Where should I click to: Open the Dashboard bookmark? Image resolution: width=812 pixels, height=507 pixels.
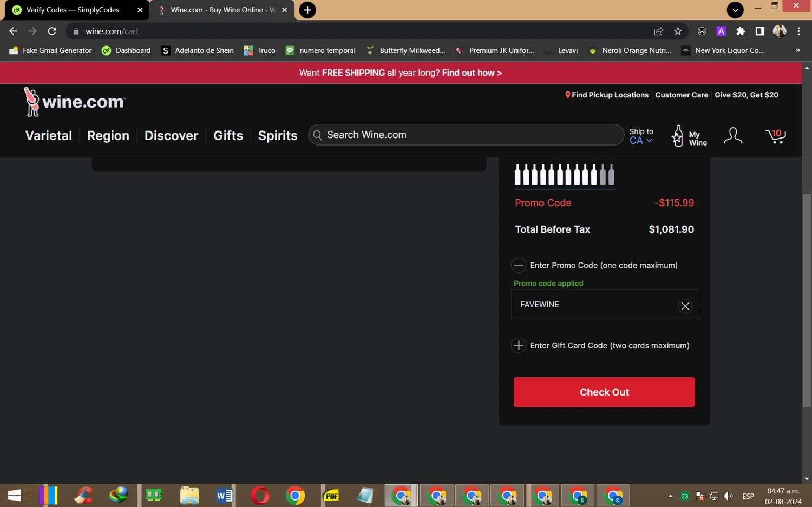pyautogui.click(x=126, y=50)
